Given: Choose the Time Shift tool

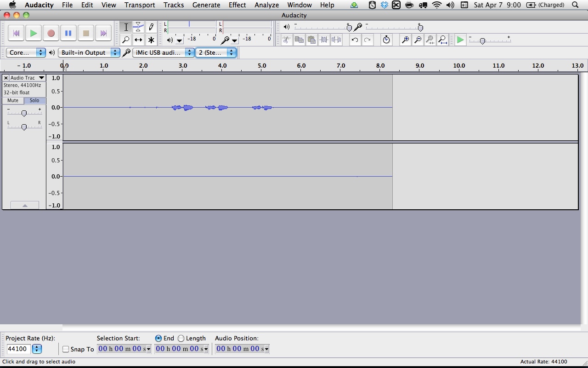Looking at the screenshot, I should coord(138,40).
